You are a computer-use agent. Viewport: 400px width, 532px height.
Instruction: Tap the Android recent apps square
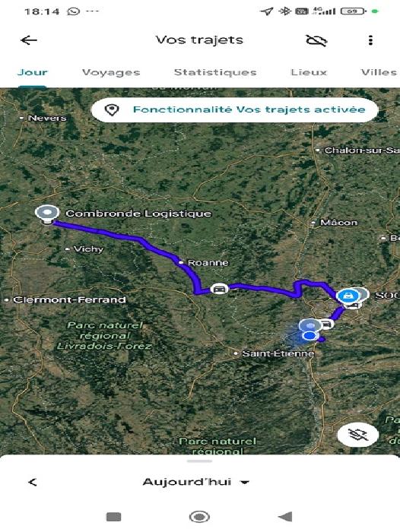point(113,517)
